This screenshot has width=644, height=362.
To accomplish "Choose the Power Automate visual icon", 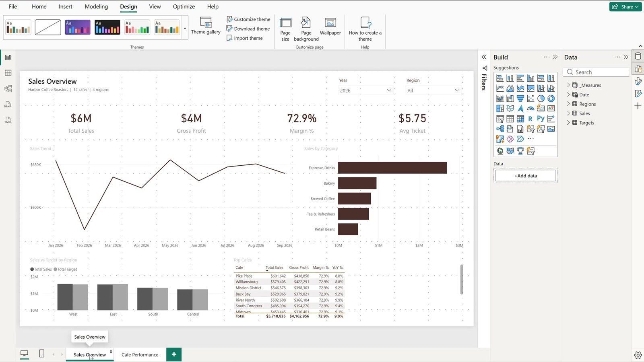I will [x=520, y=139].
